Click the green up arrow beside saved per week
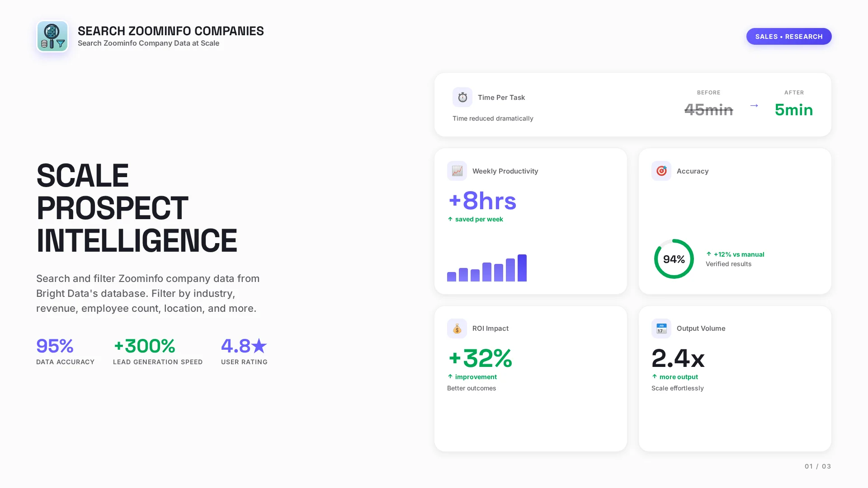Image resolution: width=868 pixels, height=488 pixels. pyautogui.click(x=450, y=219)
